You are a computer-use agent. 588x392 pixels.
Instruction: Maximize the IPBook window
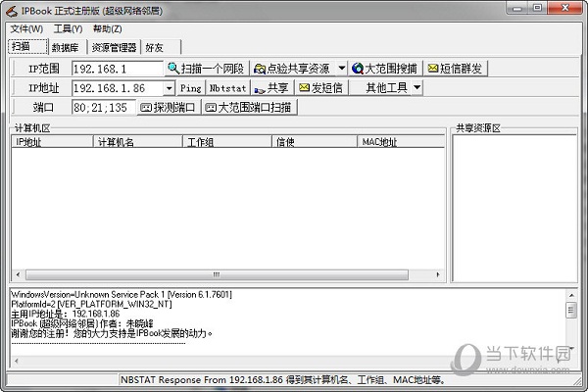click(537, 8)
